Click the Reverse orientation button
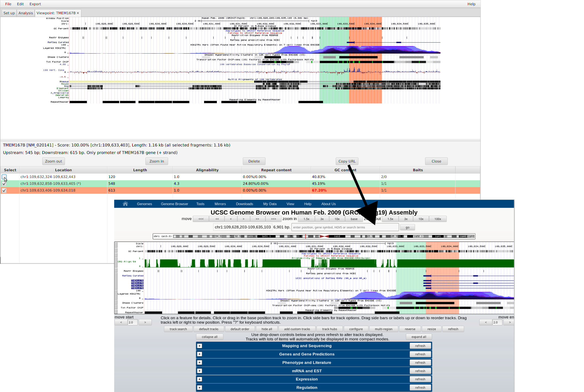This screenshot has width=584, height=392. point(409,329)
